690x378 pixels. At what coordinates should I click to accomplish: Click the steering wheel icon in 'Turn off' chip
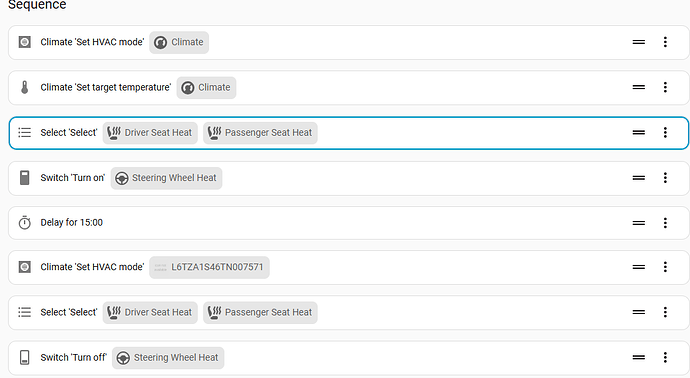pyautogui.click(x=123, y=358)
